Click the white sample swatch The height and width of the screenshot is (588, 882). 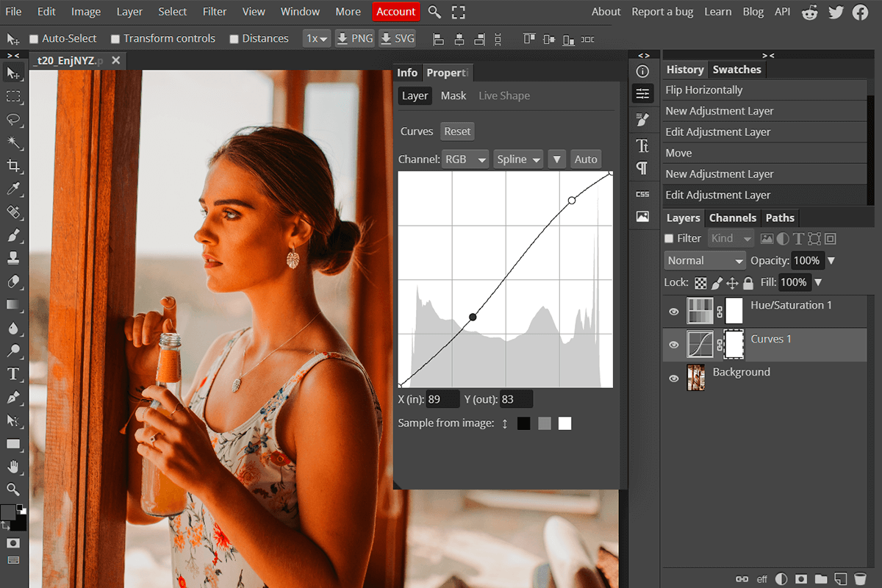(564, 423)
